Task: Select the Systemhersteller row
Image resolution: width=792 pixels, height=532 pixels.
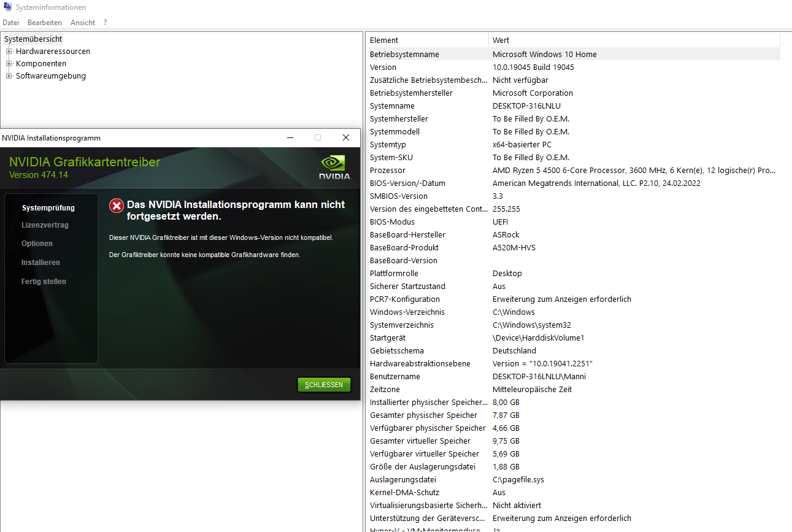Action: (x=574, y=119)
